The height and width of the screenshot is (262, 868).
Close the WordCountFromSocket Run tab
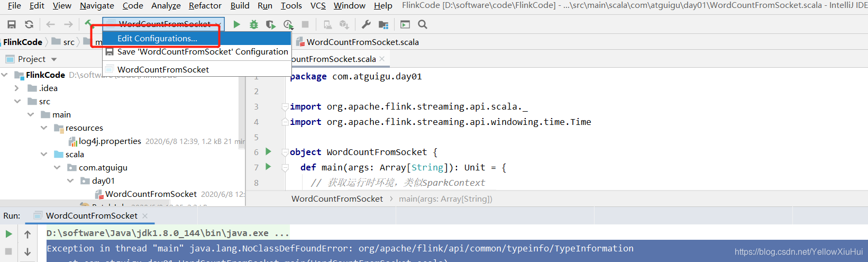coord(145,216)
